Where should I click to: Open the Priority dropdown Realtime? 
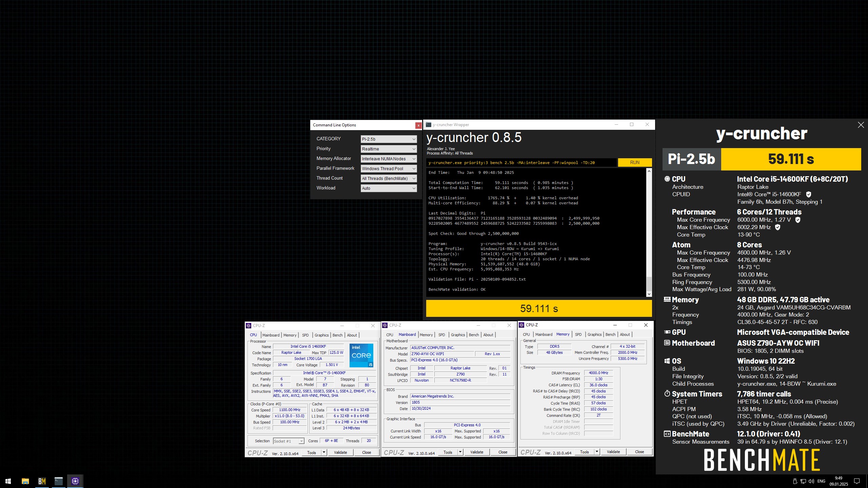pos(389,149)
